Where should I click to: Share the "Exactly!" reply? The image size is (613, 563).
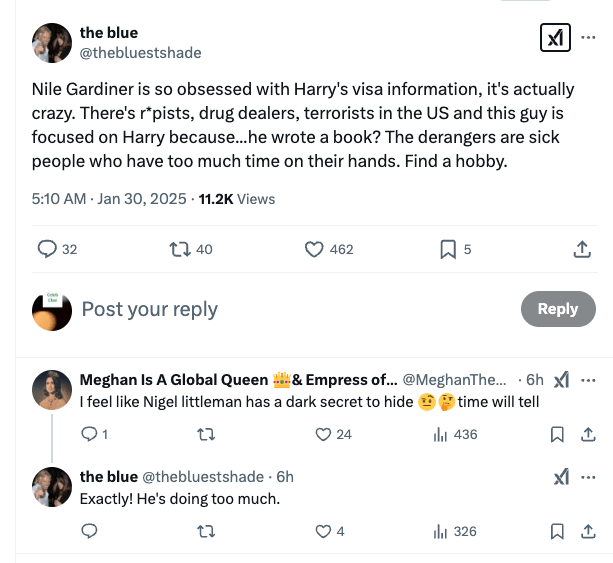[588, 532]
